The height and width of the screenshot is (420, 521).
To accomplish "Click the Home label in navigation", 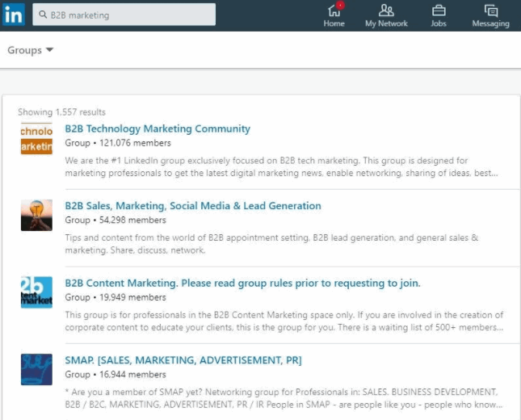I will [x=334, y=23].
